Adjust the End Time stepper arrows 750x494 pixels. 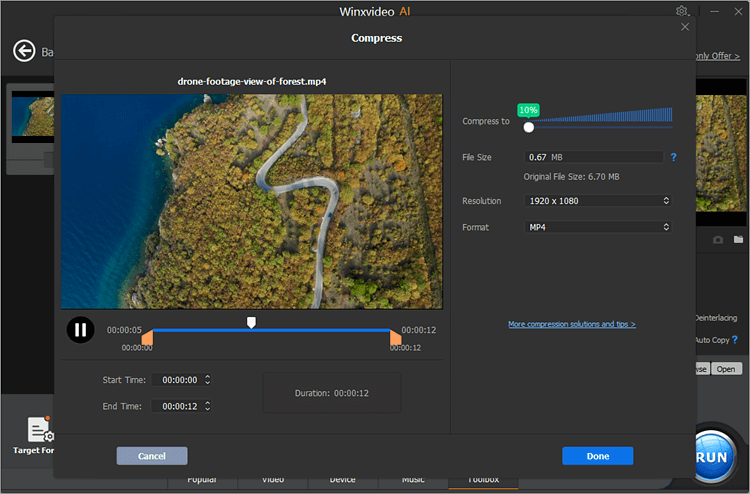tap(207, 406)
